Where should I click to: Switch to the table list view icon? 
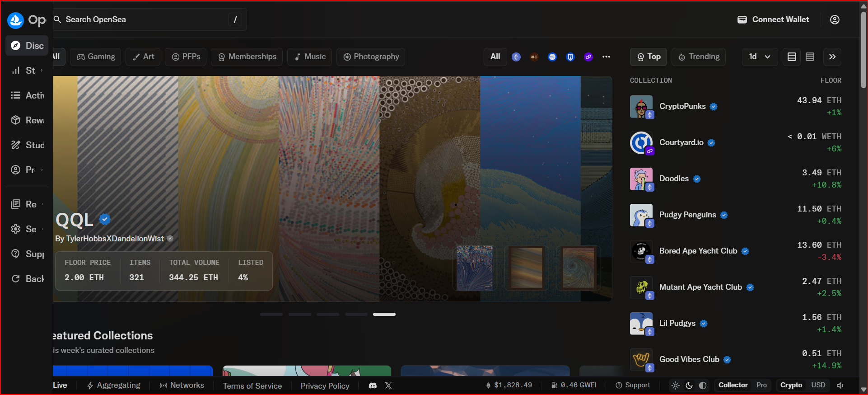[x=792, y=57]
